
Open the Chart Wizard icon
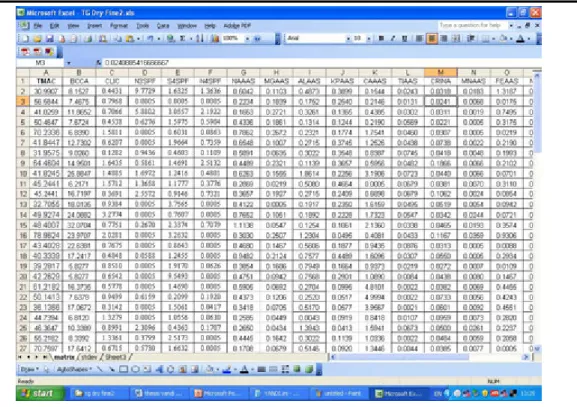215,38
